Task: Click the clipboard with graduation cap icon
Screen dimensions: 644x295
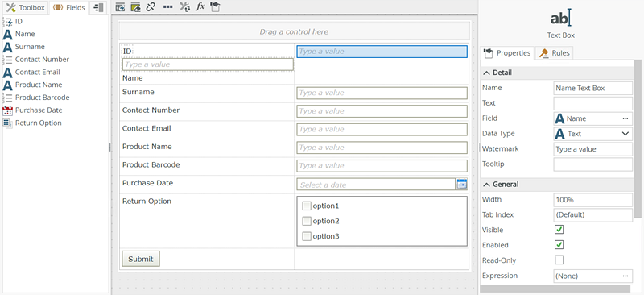Action: [x=215, y=7]
